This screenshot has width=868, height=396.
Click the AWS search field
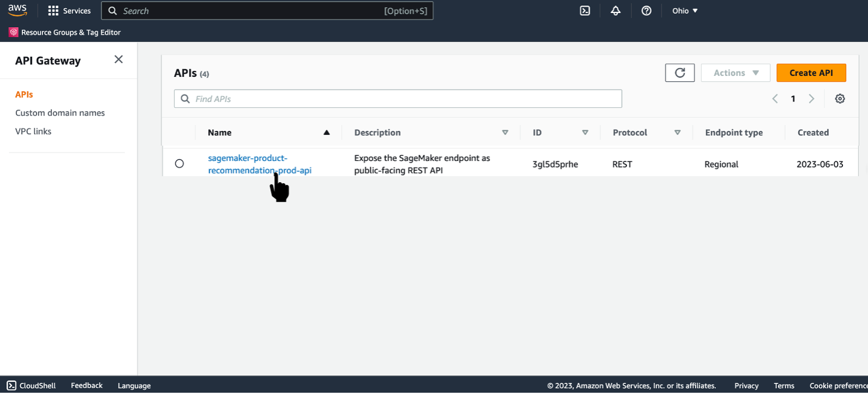coord(267,11)
